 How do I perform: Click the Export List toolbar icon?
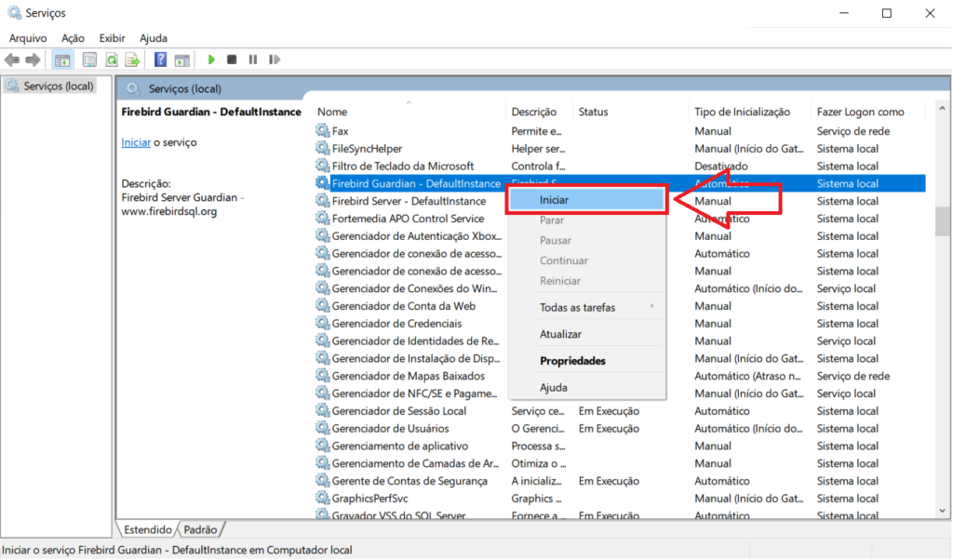click(x=133, y=60)
